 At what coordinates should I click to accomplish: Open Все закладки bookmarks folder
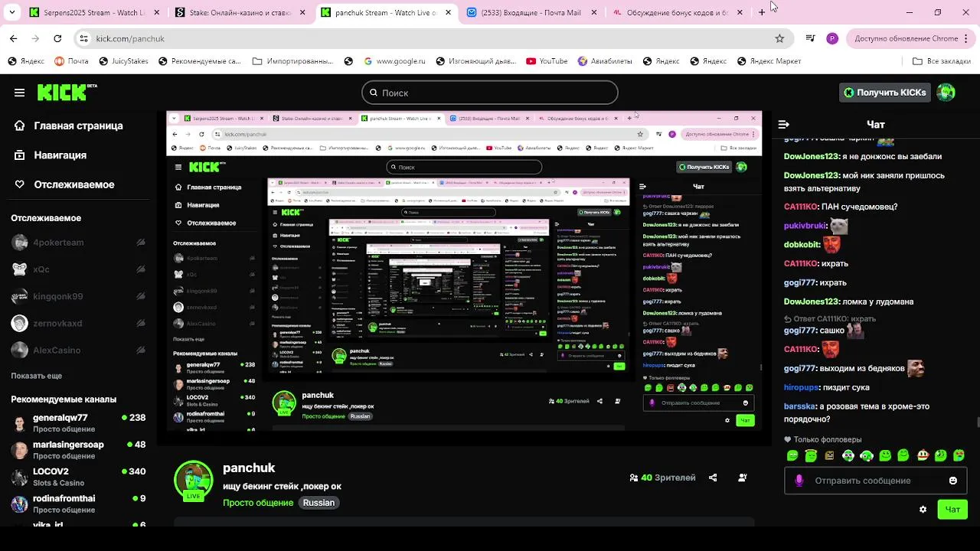point(942,61)
